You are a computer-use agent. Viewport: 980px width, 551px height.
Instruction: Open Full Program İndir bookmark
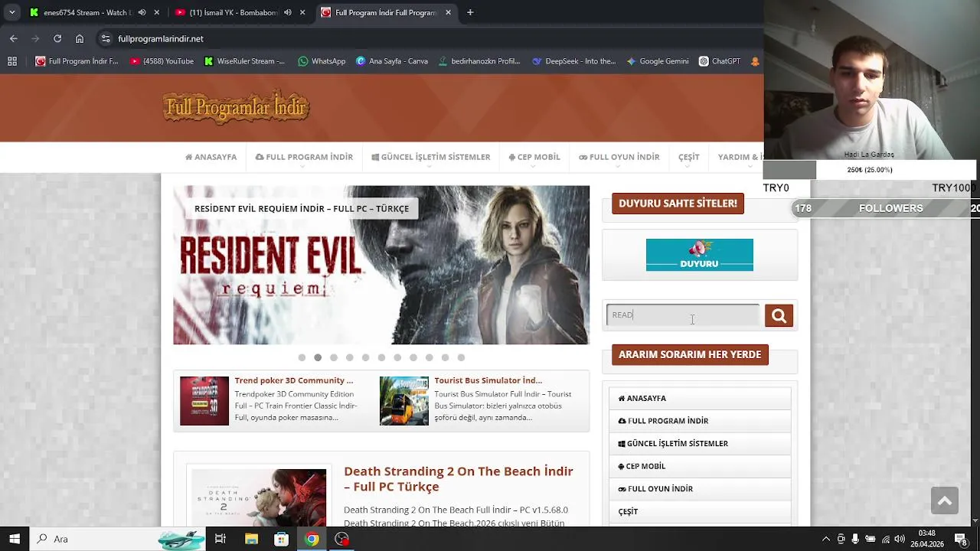(x=77, y=61)
